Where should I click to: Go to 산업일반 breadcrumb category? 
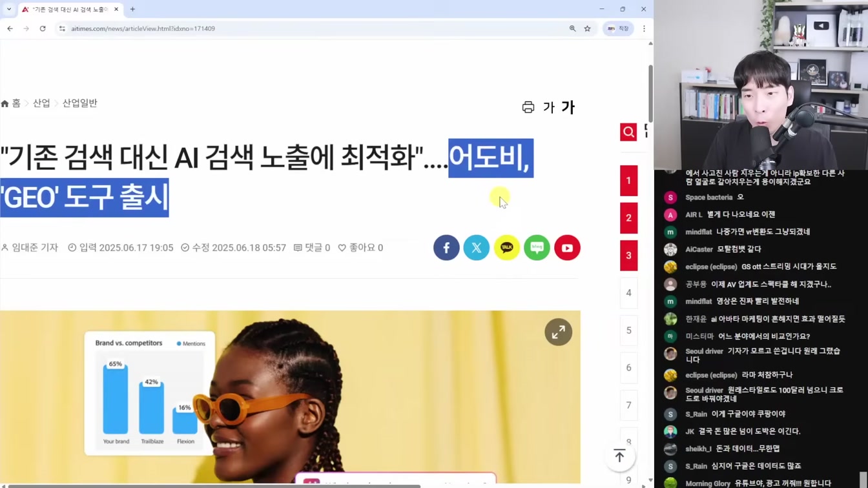pyautogui.click(x=79, y=103)
